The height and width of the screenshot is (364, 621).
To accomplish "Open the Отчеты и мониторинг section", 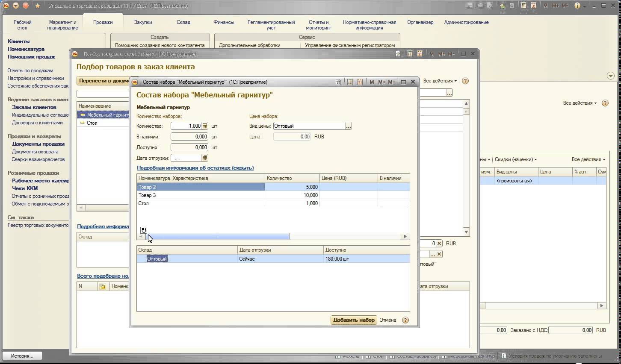I will (x=319, y=25).
